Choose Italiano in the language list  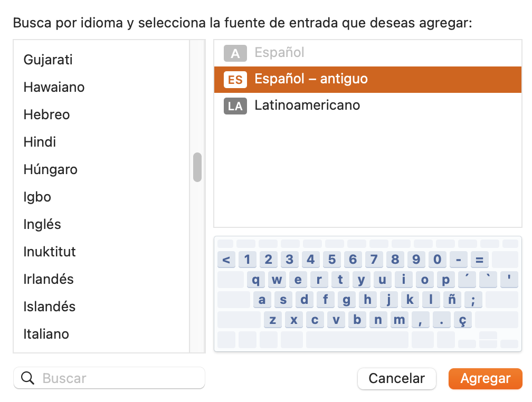point(46,334)
